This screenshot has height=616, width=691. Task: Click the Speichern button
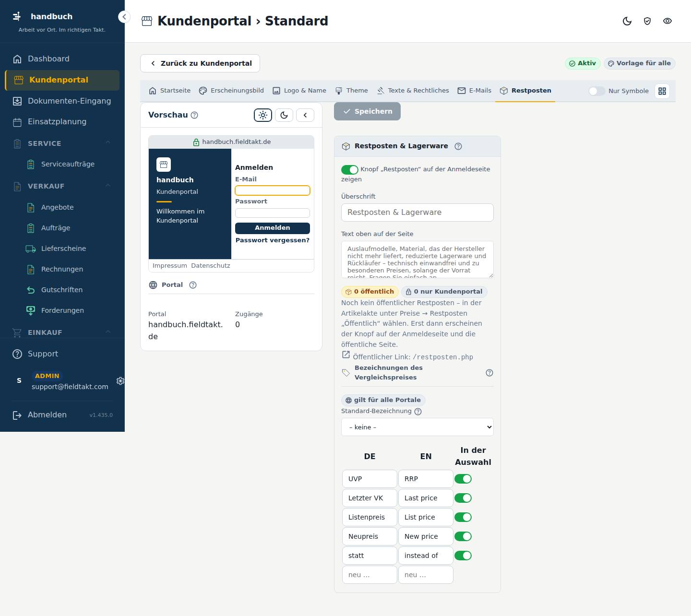coord(368,111)
